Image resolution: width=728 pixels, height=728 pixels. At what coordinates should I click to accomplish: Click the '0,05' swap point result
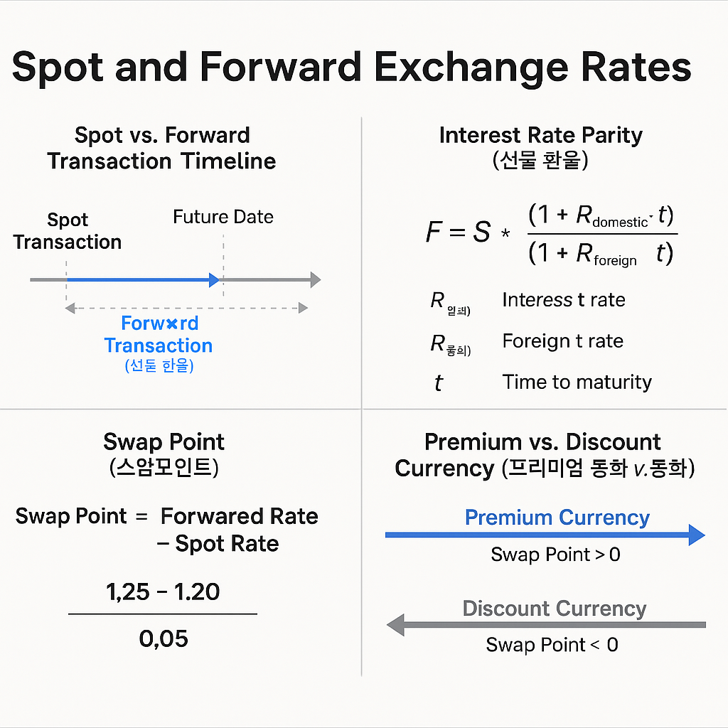coord(164,638)
